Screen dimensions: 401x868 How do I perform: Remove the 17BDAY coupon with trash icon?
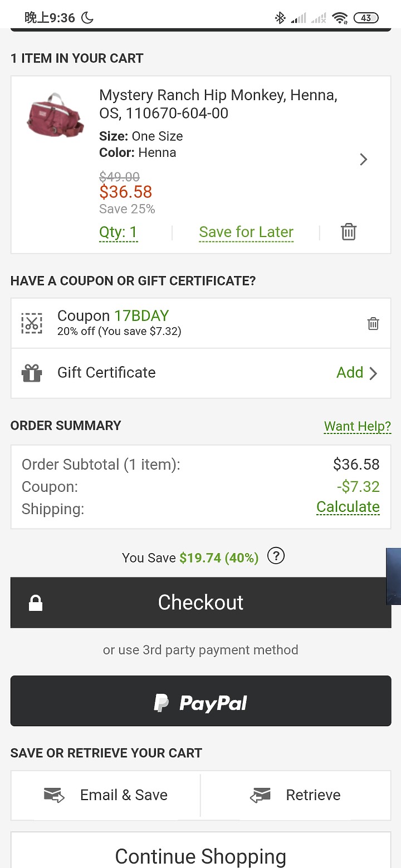pyautogui.click(x=373, y=323)
